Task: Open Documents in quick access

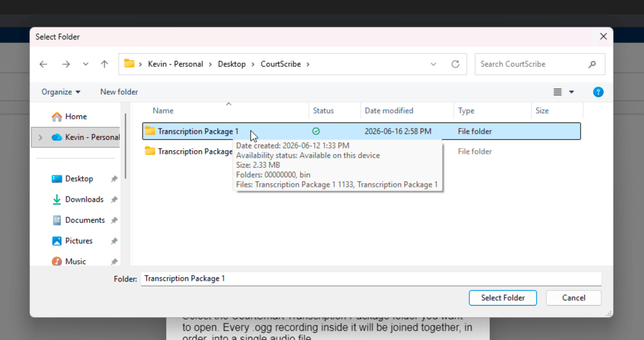Action: click(85, 220)
